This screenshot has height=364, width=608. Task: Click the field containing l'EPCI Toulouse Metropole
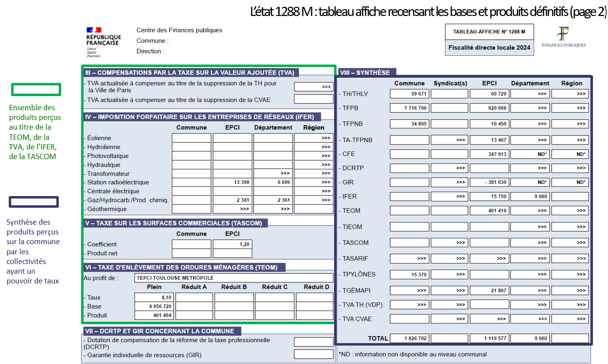234,278
